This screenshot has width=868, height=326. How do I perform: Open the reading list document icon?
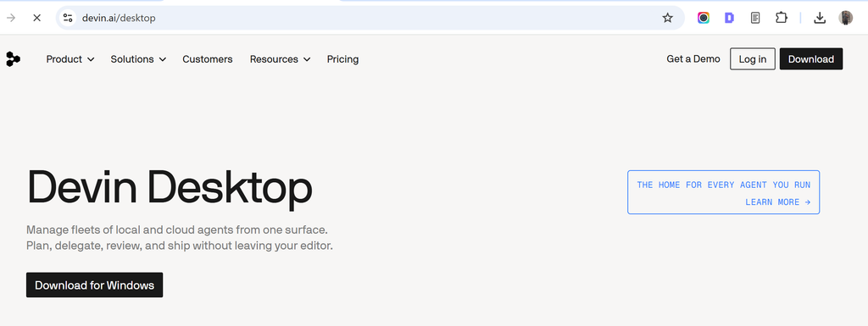755,18
